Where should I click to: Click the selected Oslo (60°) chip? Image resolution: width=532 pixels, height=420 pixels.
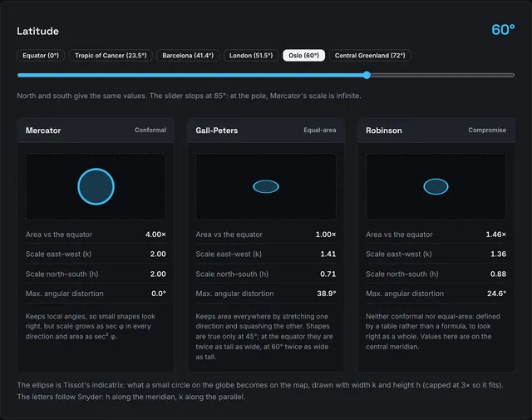click(303, 56)
